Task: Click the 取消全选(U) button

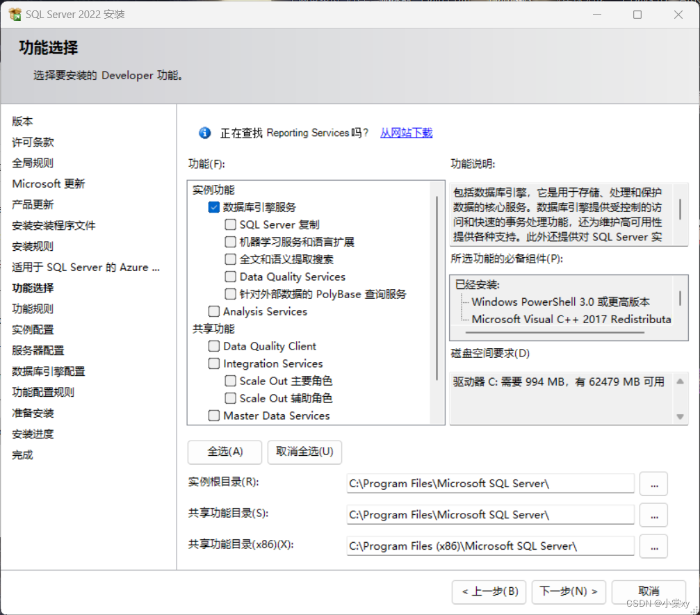Action: (304, 452)
